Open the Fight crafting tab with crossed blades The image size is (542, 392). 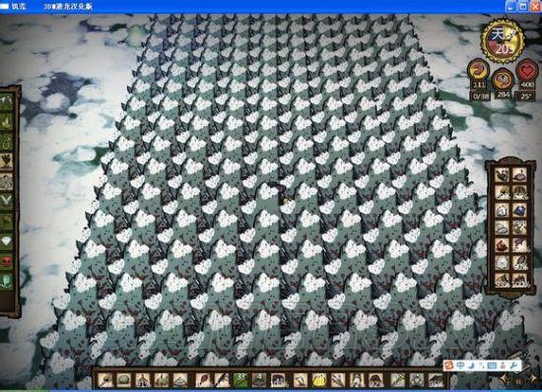pyautogui.click(x=7, y=201)
